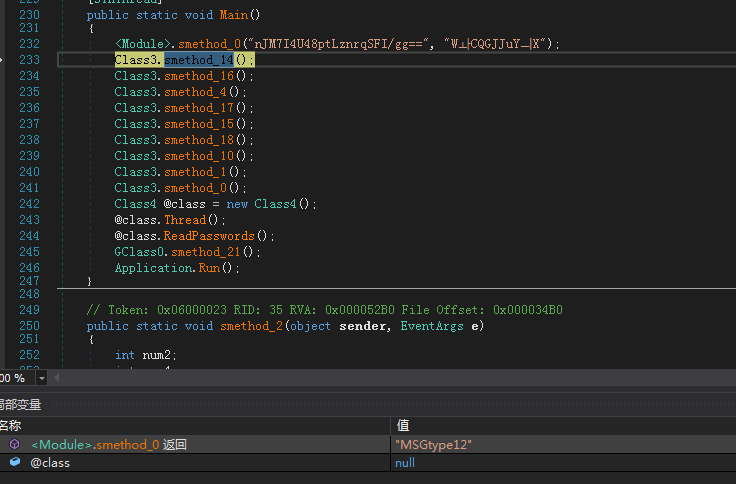Click int num2 declaration on line 252

146,355
